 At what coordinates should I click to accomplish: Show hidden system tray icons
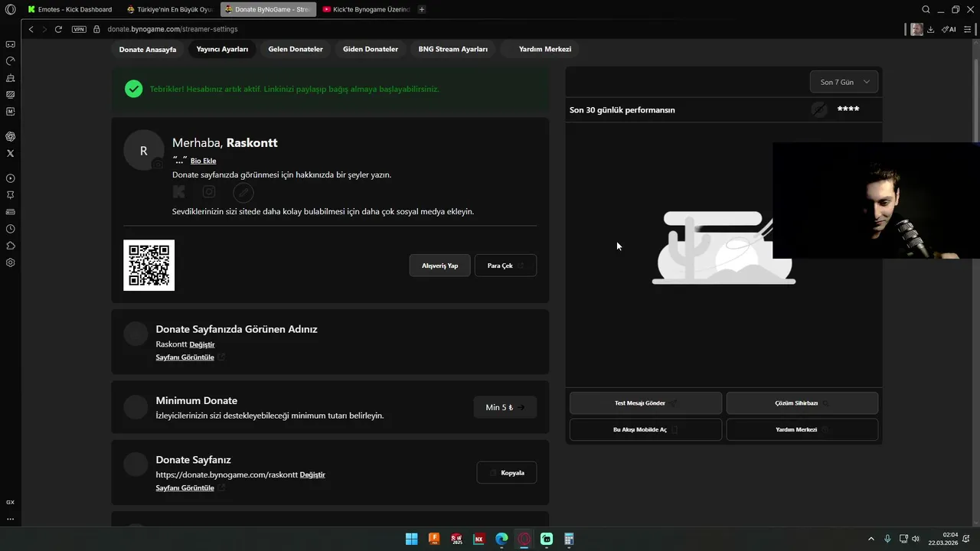tap(871, 539)
